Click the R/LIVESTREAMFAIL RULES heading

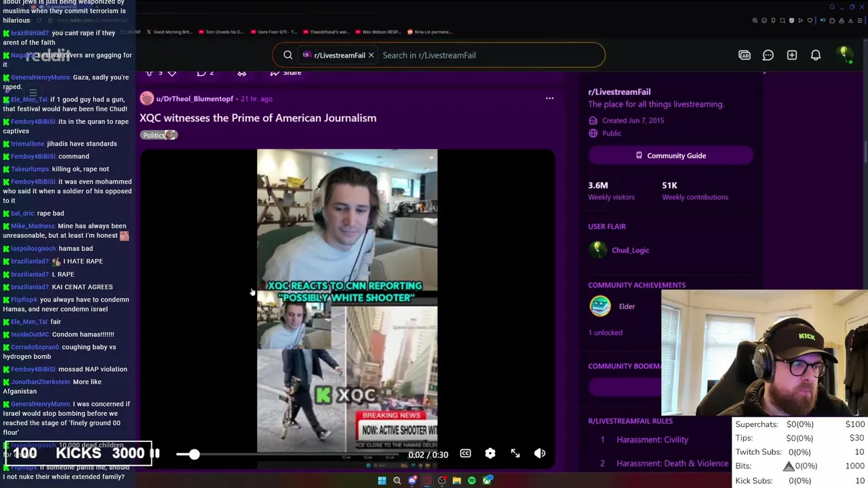pyautogui.click(x=630, y=421)
